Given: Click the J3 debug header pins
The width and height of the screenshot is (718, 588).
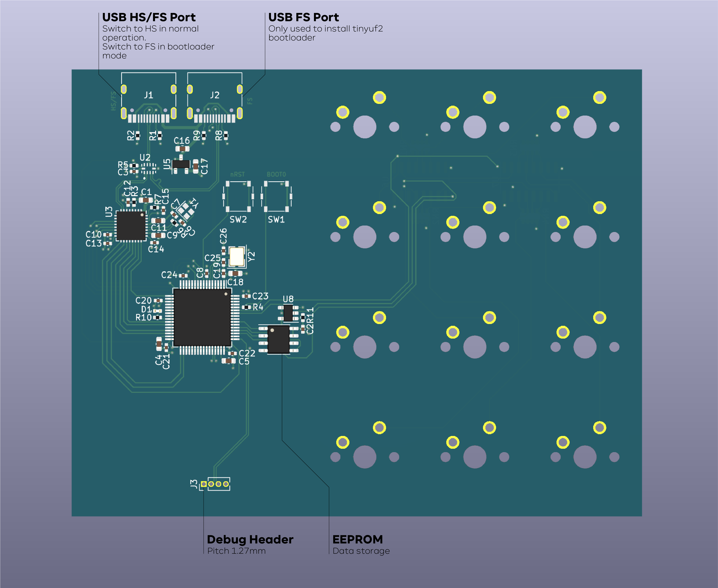Looking at the screenshot, I should pos(215,484).
